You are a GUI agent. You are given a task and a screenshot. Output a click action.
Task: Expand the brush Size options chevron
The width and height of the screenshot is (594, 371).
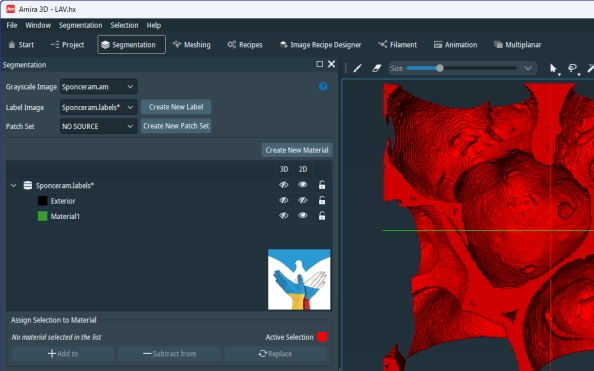click(x=528, y=69)
